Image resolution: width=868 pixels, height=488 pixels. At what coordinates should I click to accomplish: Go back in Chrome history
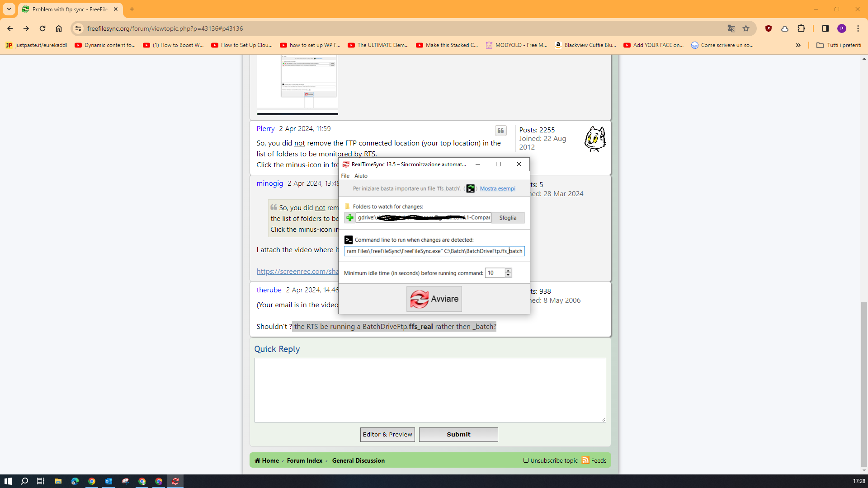[x=10, y=28]
